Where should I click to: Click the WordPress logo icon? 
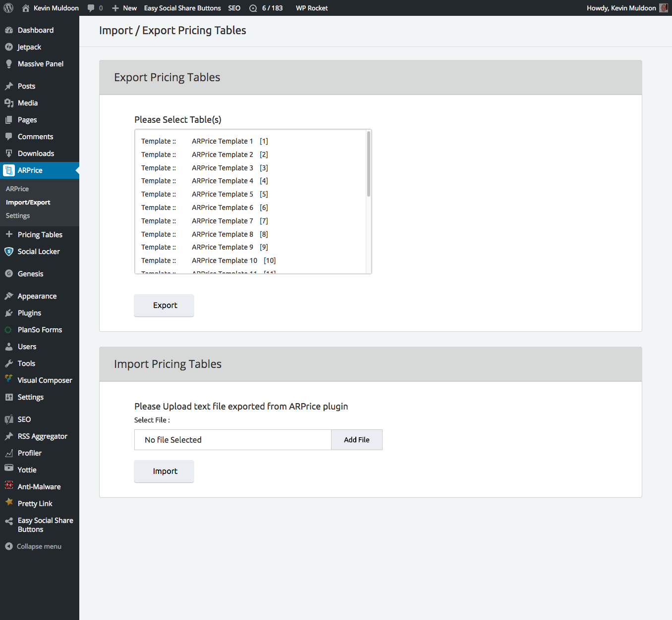[8, 8]
